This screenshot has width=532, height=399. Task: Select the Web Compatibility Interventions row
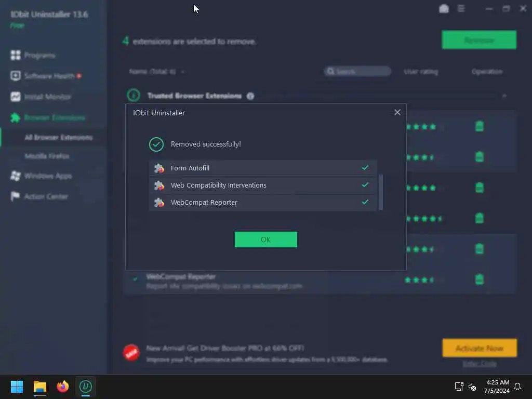tap(262, 185)
